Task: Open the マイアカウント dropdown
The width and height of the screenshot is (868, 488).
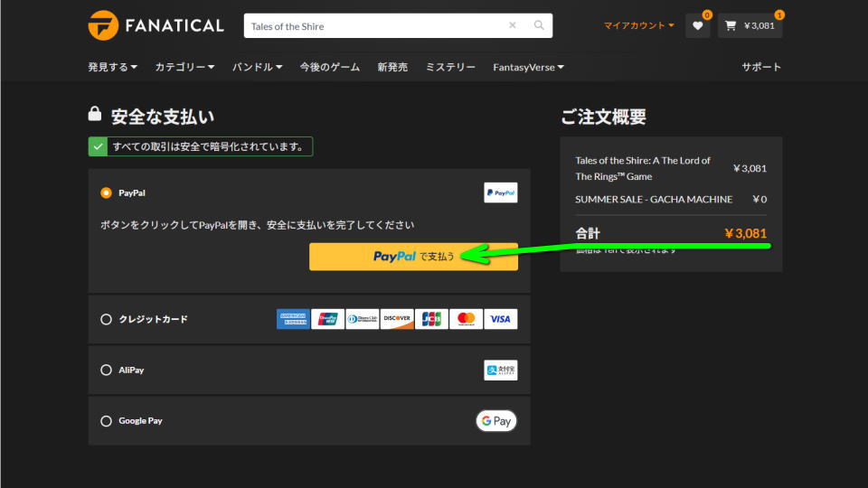Action: tap(639, 25)
